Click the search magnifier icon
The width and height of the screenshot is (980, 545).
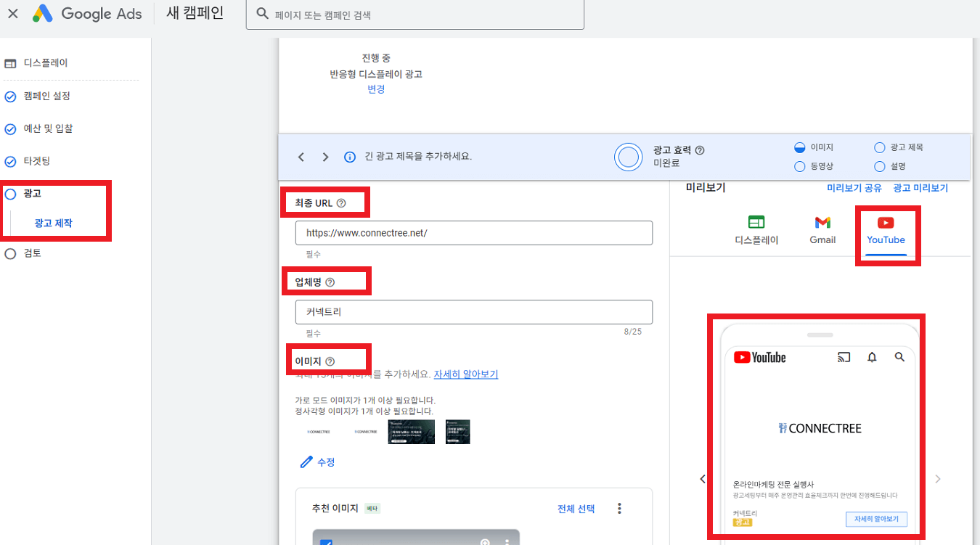(263, 14)
